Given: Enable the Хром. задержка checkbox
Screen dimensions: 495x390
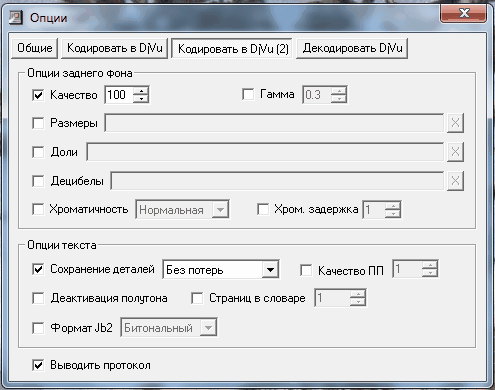Looking at the screenshot, I should pos(263,209).
